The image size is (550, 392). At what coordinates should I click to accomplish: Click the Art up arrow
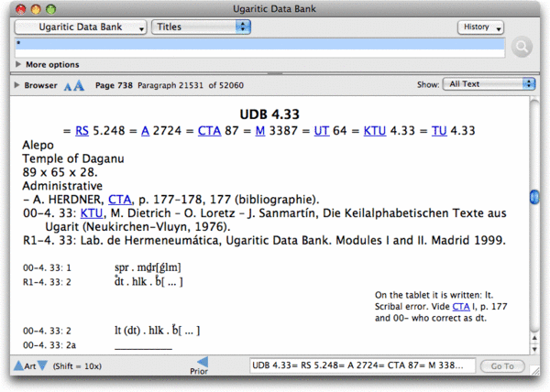tap(18, 365)
